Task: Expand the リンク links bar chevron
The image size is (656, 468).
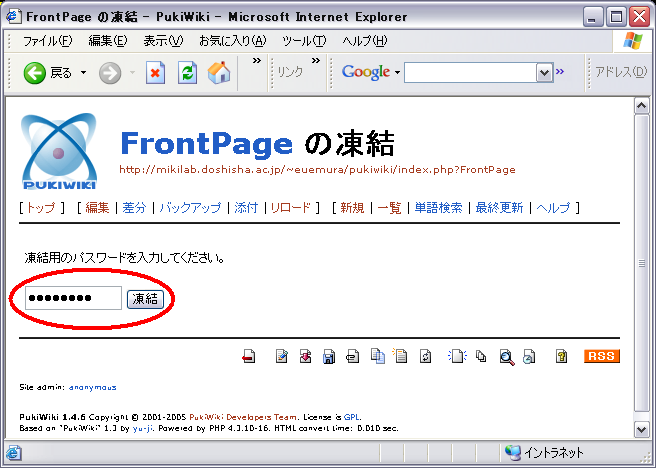Action: [x=316, y=61]
